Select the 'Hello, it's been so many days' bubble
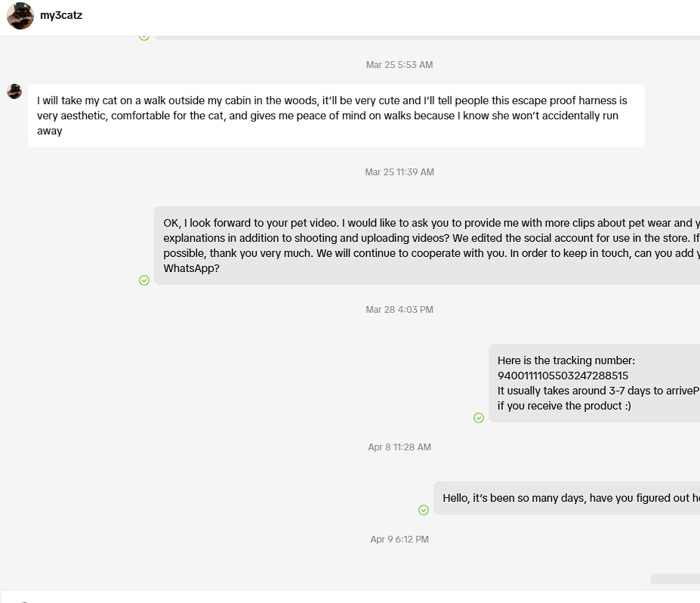 pyautogui.click(x=566, y=498)
